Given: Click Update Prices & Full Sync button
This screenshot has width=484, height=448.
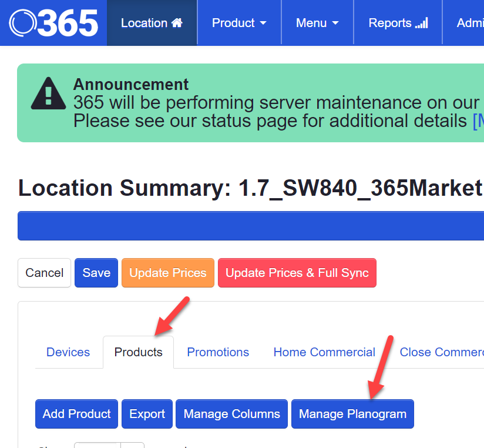Looking at the screenshot, I should point(297,273).
